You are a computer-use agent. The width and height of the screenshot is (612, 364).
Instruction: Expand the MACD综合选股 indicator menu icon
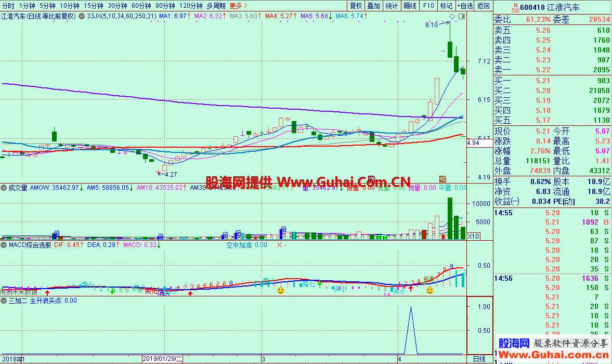(x=4, y=245)
